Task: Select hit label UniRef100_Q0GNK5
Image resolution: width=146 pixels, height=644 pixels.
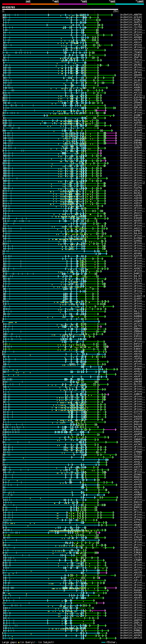Action: click(x=131, y=130)
